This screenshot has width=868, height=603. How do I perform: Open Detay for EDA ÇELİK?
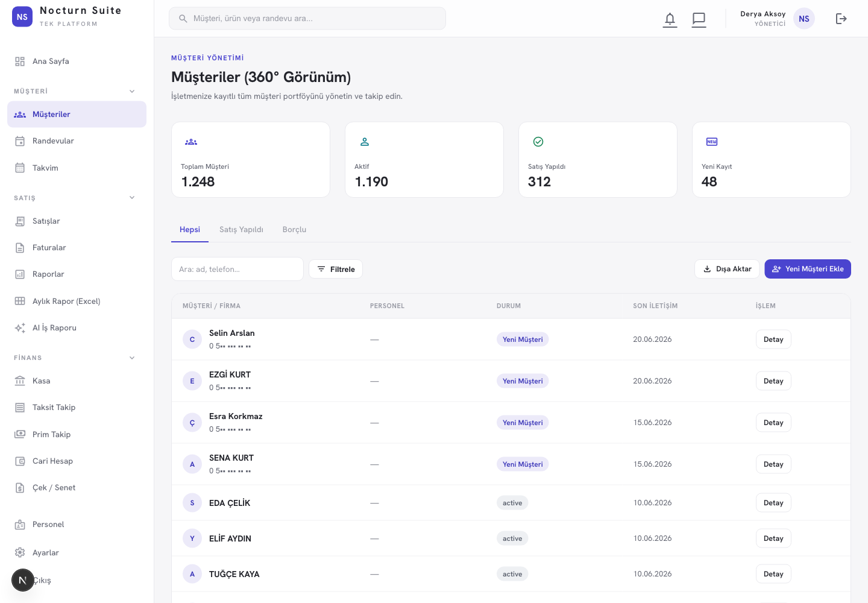[773, 503]
